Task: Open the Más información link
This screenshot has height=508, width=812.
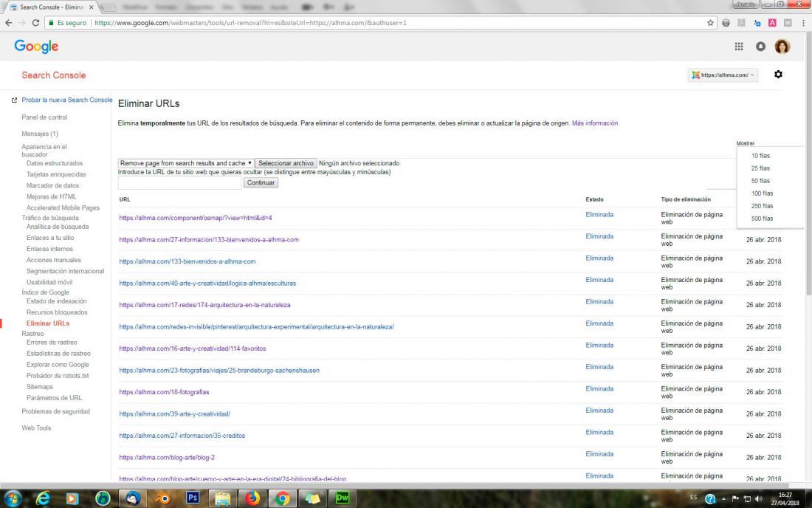Action: (594, 123)
